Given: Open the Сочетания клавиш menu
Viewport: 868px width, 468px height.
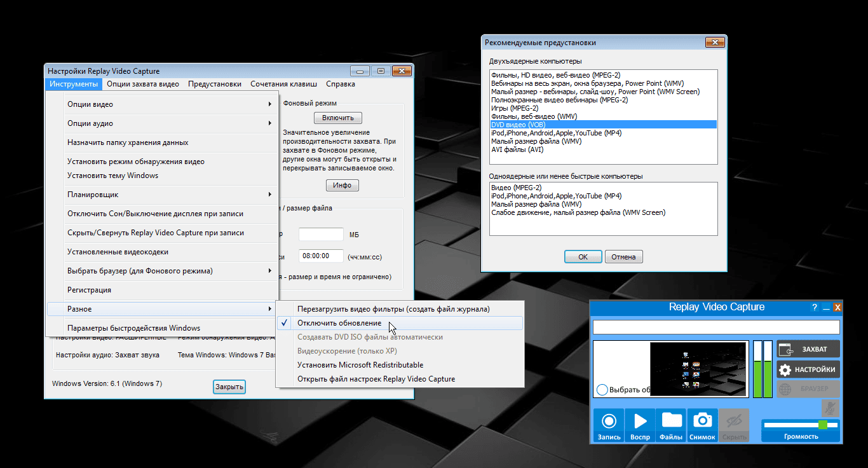Looking at the screenshot, I should point(283,84).
